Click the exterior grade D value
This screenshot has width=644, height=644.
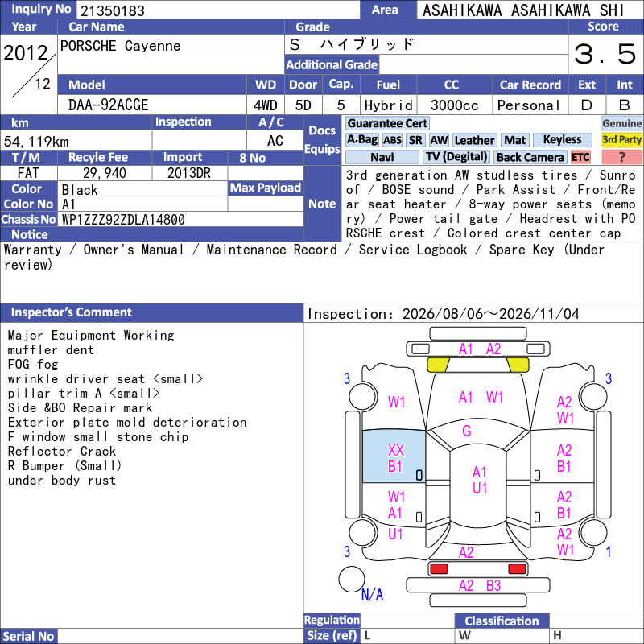coord(587,105)
